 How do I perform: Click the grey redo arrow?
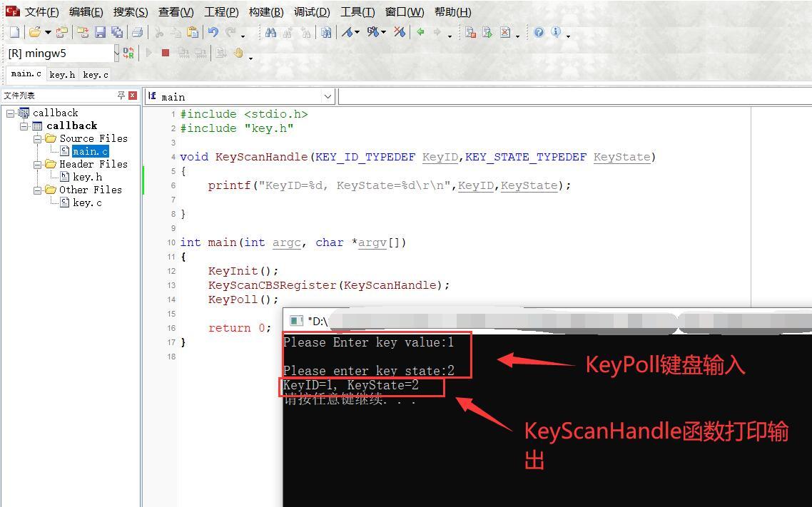230,32
